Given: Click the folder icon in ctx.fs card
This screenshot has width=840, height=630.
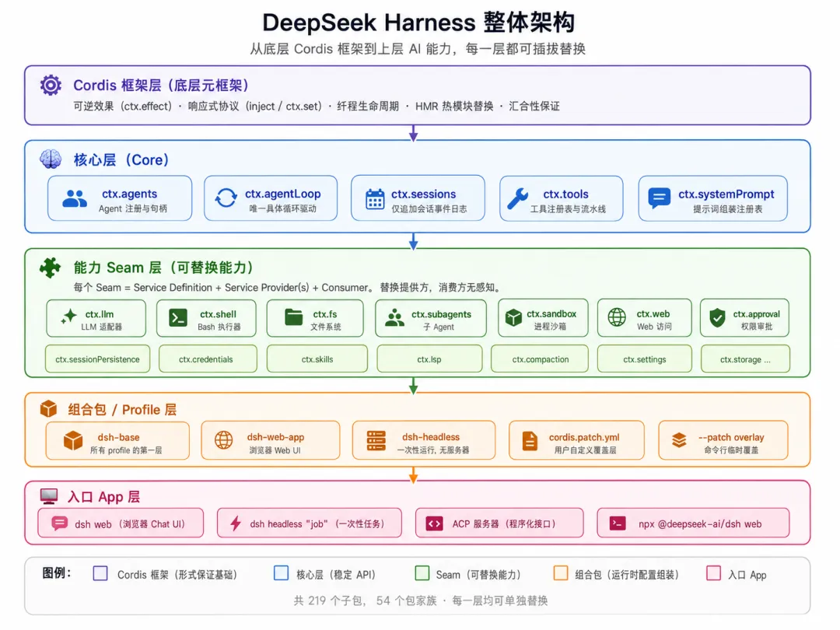Looking at the screenshot, I should 293,317.
